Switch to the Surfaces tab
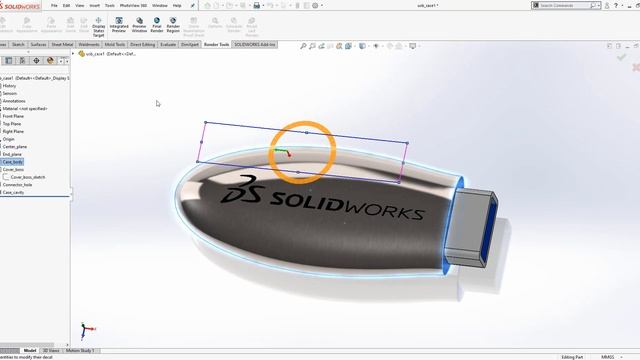 38,44
